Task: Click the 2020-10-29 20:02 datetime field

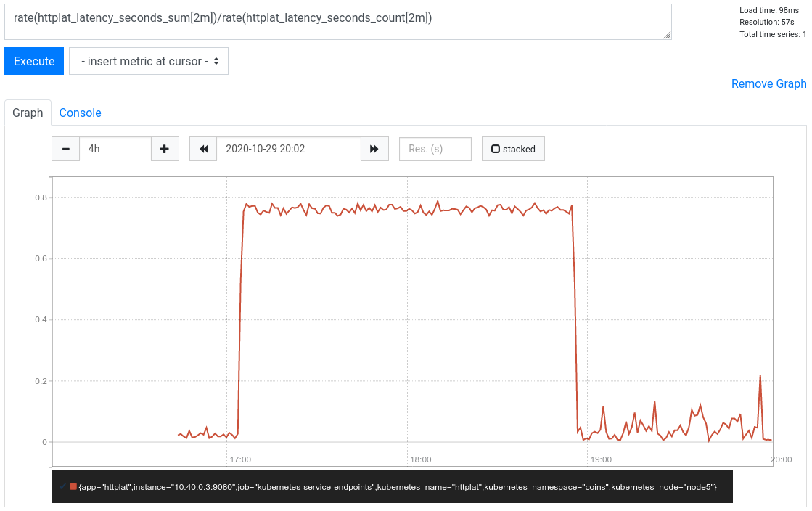Action: [289, 149]
